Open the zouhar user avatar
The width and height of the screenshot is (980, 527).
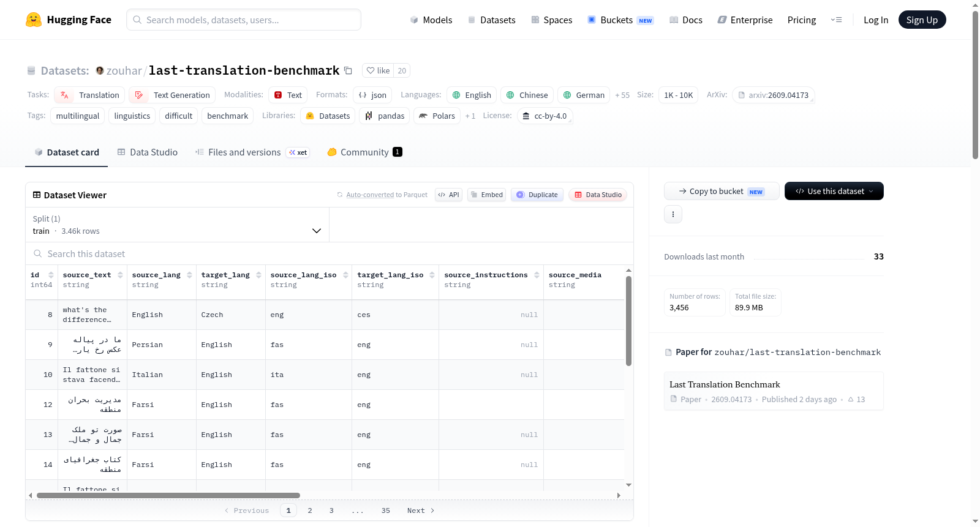[x=100, y=70]
